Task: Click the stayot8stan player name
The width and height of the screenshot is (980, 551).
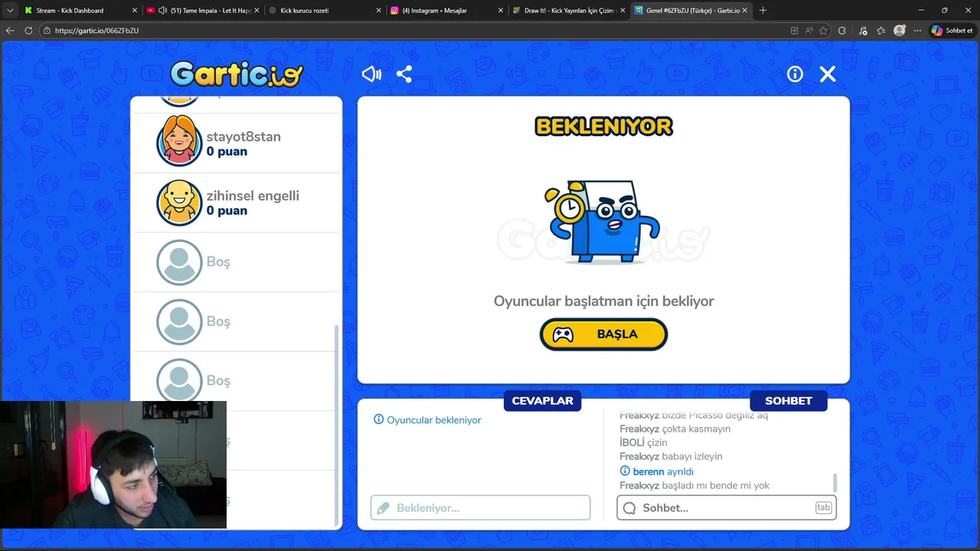Action: (243, 136)
